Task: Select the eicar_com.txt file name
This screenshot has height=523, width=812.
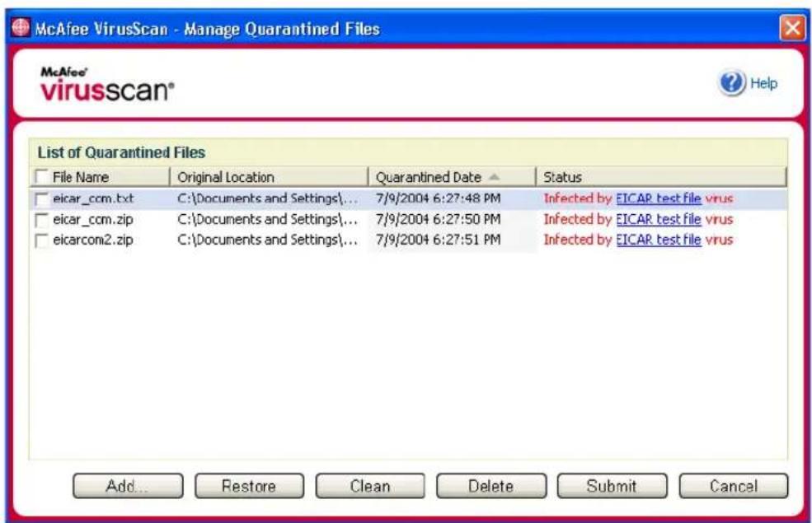Action: coord(93,198)
